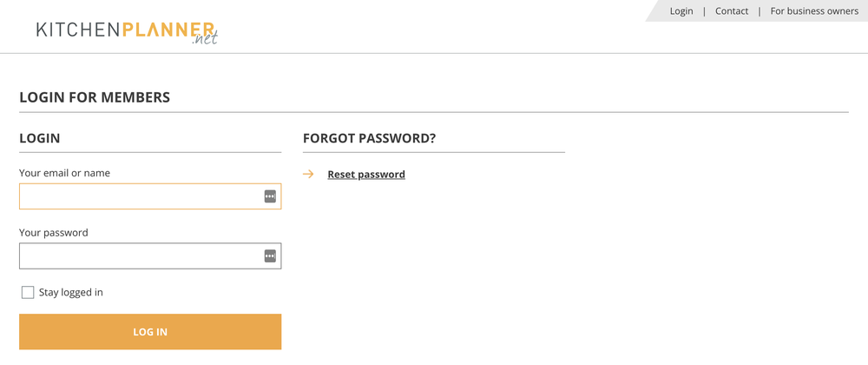The height and width of the screenshot is (365, 868).
Task: Follow the Reset password link
Action: [366, 175]
